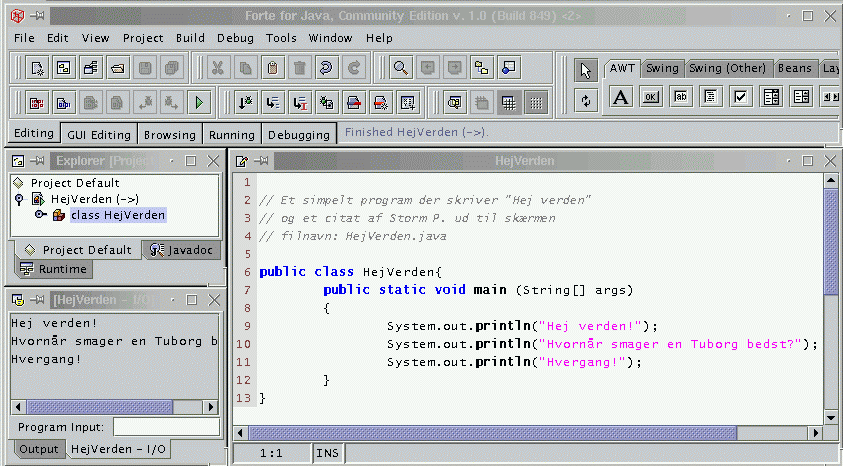The width and height of the screenshot is (843, 466).
Task: Click the magnifying glass Find icon
Action: pyautogui.click(x=399, y=68)
